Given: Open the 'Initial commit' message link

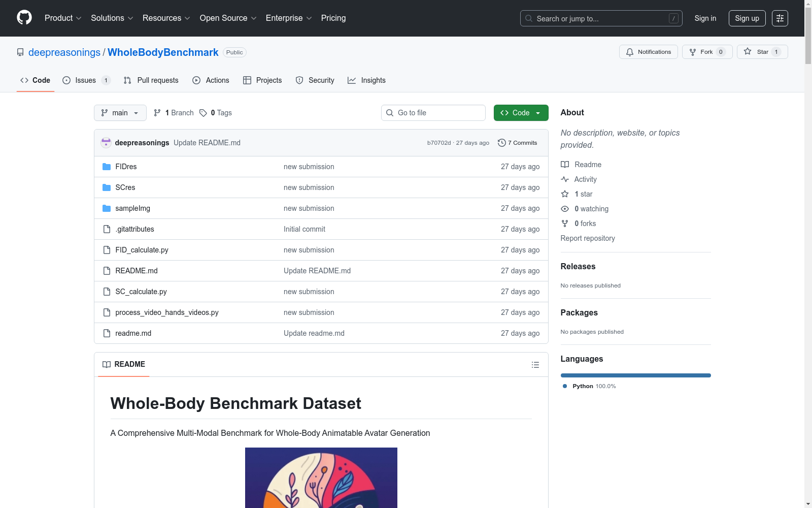Looking at the screenshot, I should click(304, 229).
